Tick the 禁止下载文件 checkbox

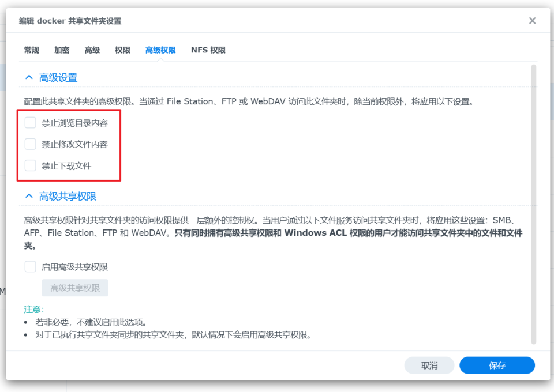click(x=31, y=166)
